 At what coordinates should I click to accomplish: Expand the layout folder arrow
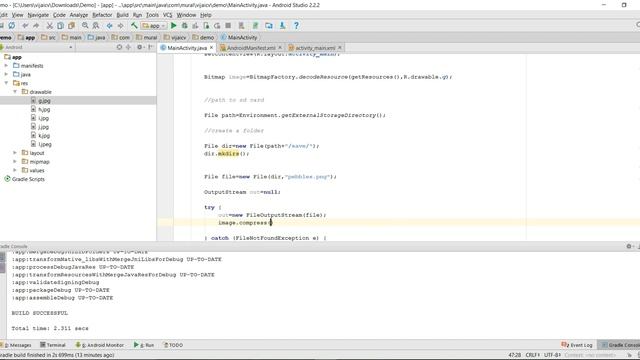point(15,153)
